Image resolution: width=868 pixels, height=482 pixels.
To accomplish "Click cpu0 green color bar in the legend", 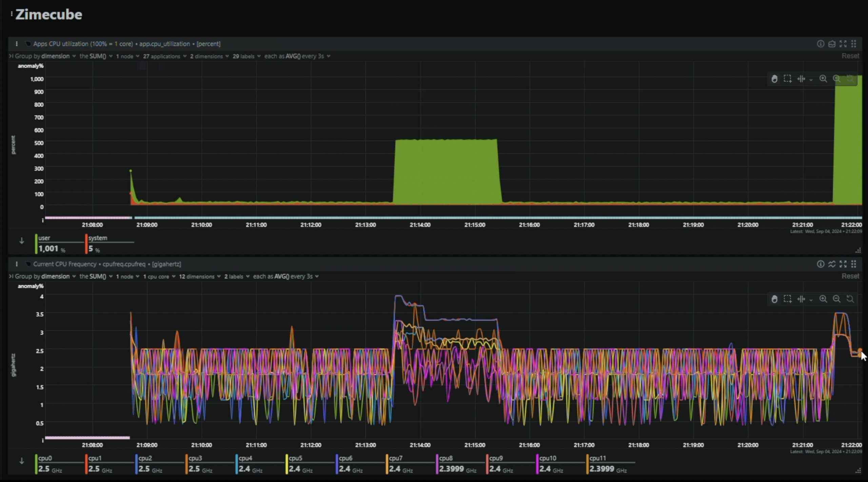I will click(36, 464).
